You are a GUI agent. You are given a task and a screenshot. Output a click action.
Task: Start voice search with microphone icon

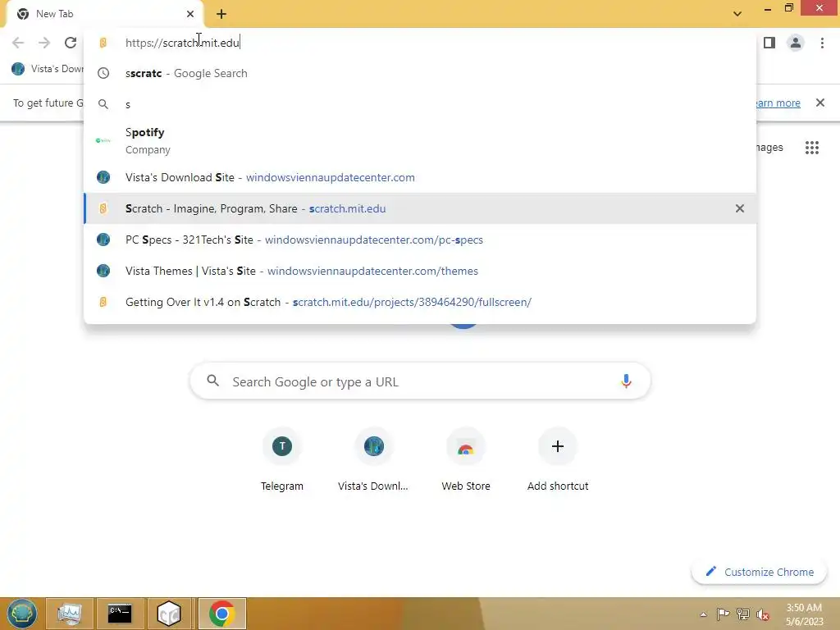[626, 381]
